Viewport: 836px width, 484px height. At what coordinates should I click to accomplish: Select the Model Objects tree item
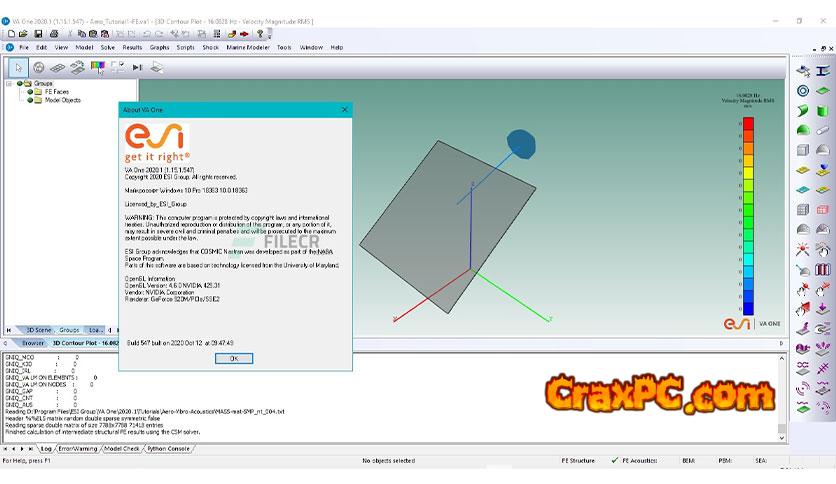63,100
